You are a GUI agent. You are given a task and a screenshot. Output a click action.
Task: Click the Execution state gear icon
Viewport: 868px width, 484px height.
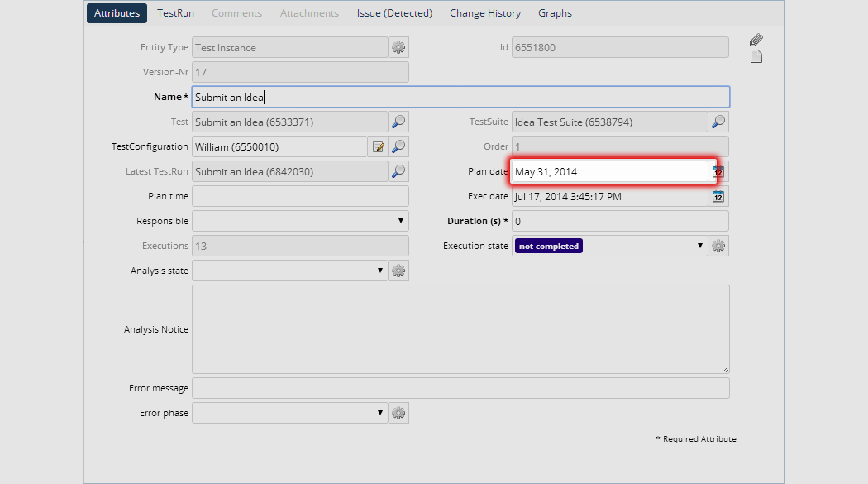coord(718,246)
